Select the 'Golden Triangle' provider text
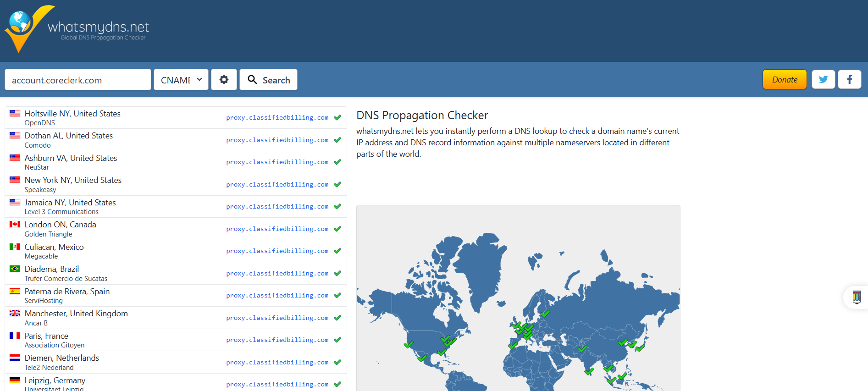Screen dimensions: 868x391 (48, 234)
